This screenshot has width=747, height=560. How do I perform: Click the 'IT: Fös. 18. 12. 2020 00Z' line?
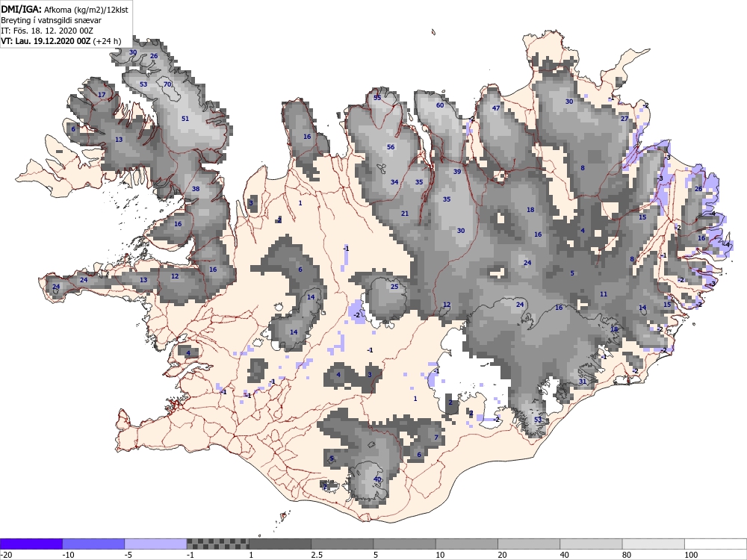tap(47, 31)
